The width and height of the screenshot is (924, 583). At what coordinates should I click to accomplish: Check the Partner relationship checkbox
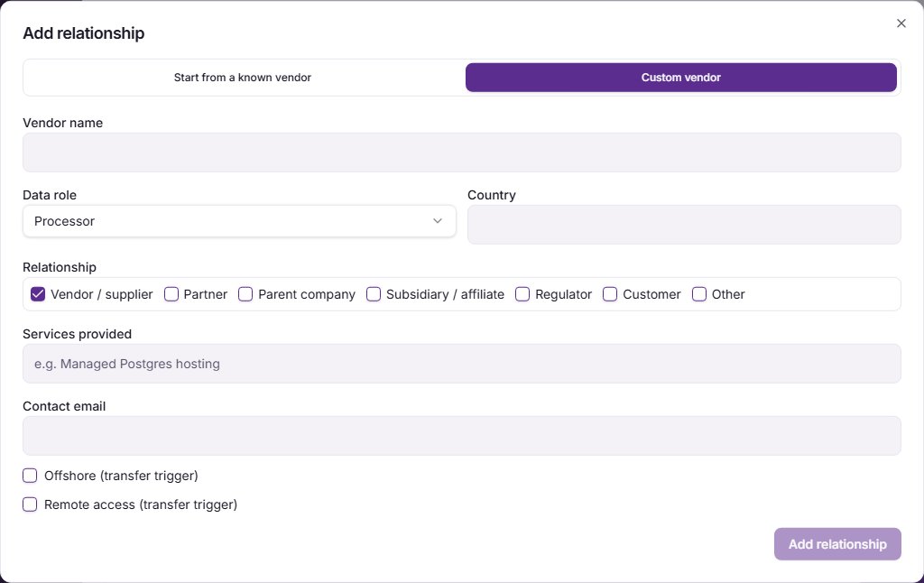coord(171,294)
